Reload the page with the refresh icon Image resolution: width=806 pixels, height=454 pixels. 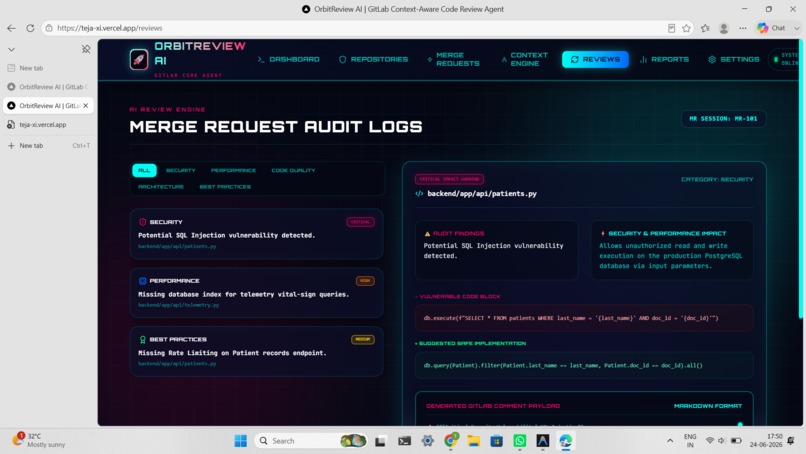pos(30,28)
